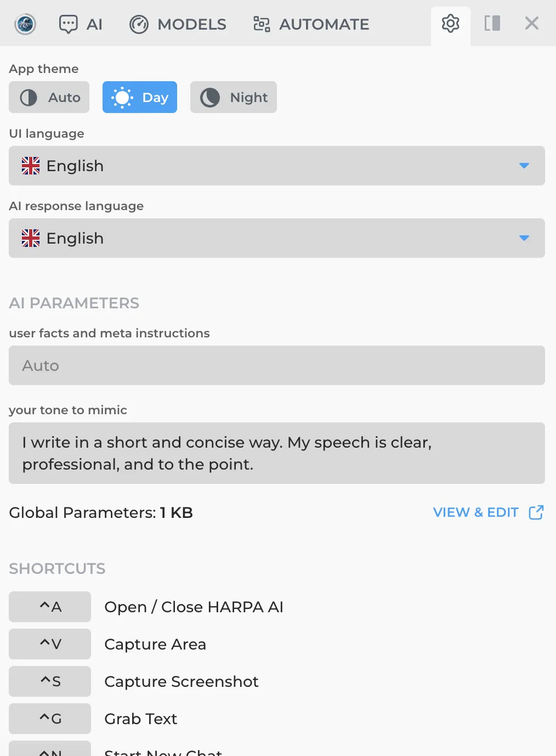Switch to the Models tab
The width and height of the screenshot is (556, 756).
click(178, 24)
